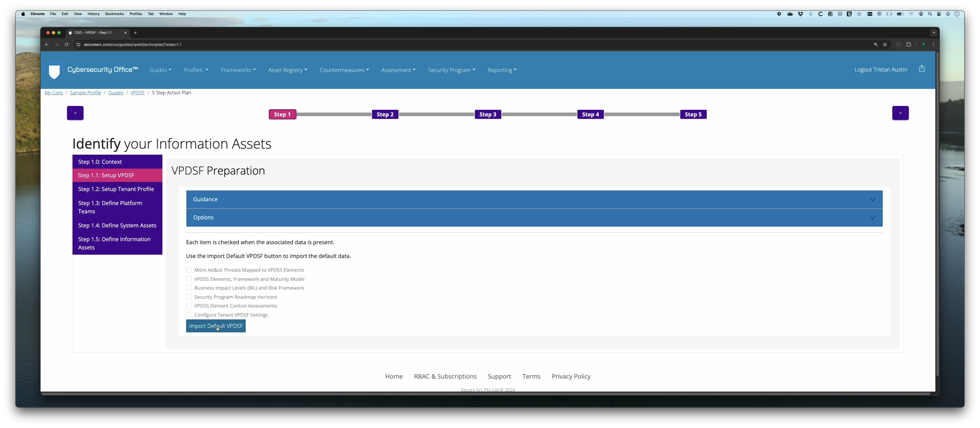This screenshot has width=980, height=428.
Task: Open the Assessment dropdown menu
Action: tap(398, 70)
